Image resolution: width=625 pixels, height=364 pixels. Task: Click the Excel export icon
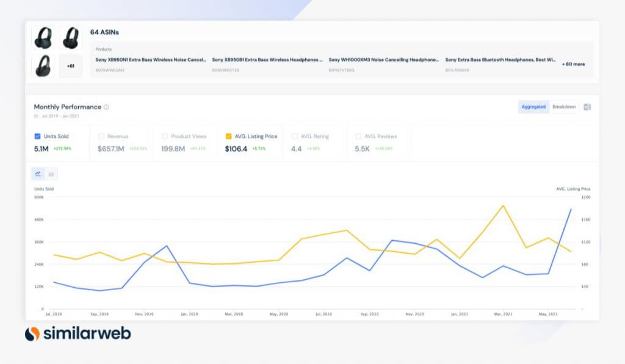pos(587,107)
